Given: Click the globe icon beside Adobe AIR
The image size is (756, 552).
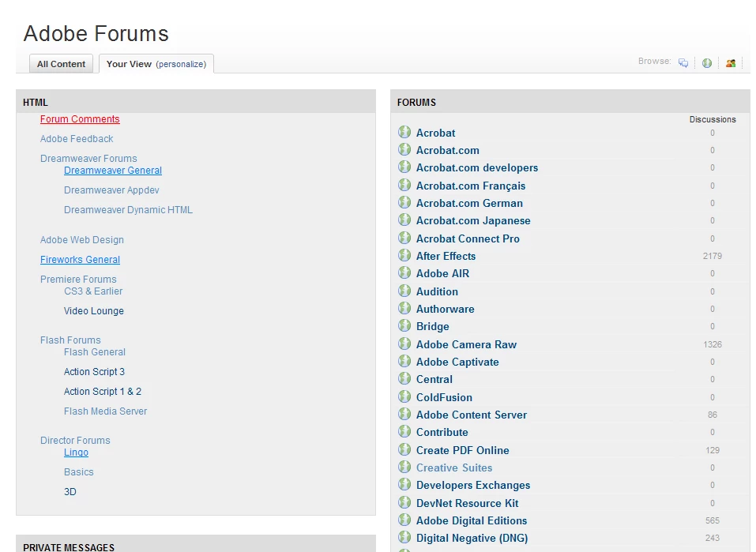Looking at the screenshot, I should 404,273.
